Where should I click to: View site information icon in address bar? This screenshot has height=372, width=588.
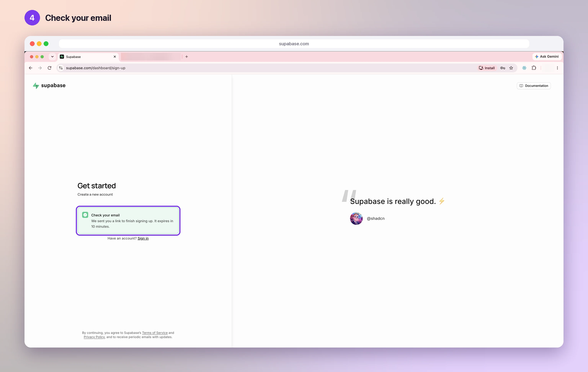pos(61,68)
